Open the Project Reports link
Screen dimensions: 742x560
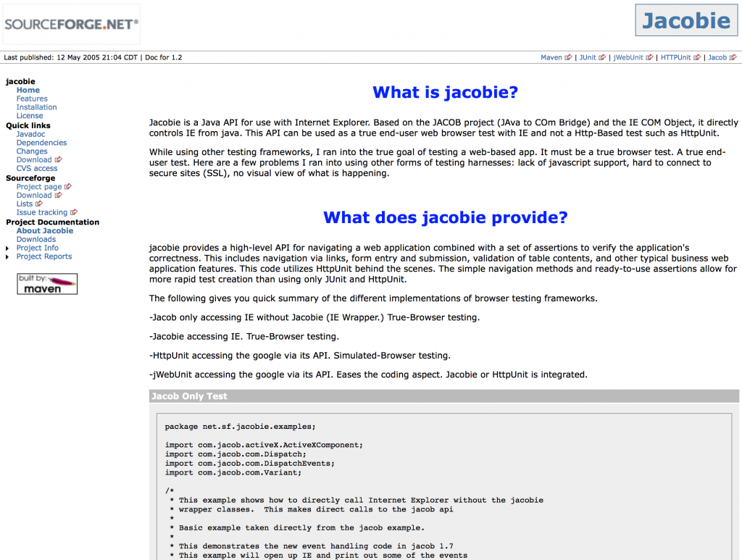tap(44, 256)
